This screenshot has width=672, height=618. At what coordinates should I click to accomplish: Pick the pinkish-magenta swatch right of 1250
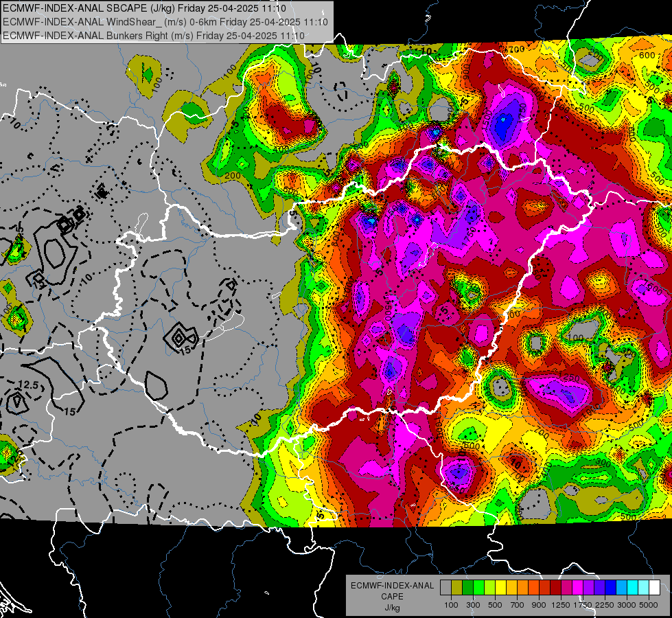click(566, 588)
